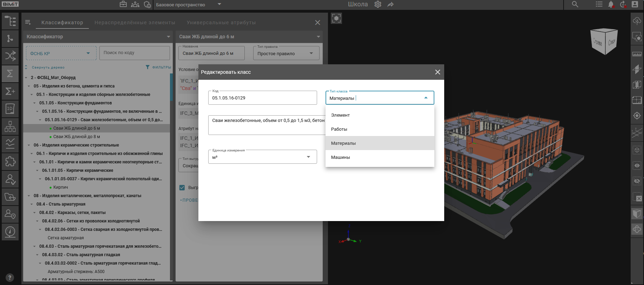The image size is (644, 285).
Task: Open the folder export tool
Action: (x=10, y=197)
